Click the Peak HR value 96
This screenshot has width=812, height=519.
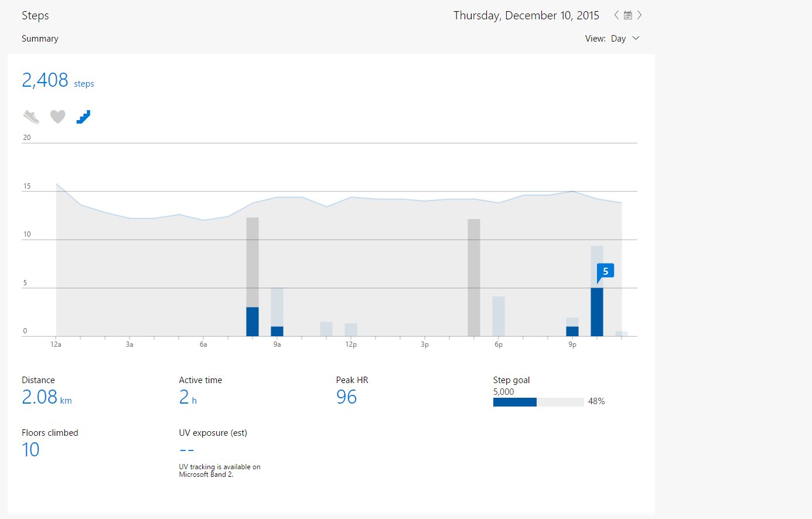pos(346,397)
